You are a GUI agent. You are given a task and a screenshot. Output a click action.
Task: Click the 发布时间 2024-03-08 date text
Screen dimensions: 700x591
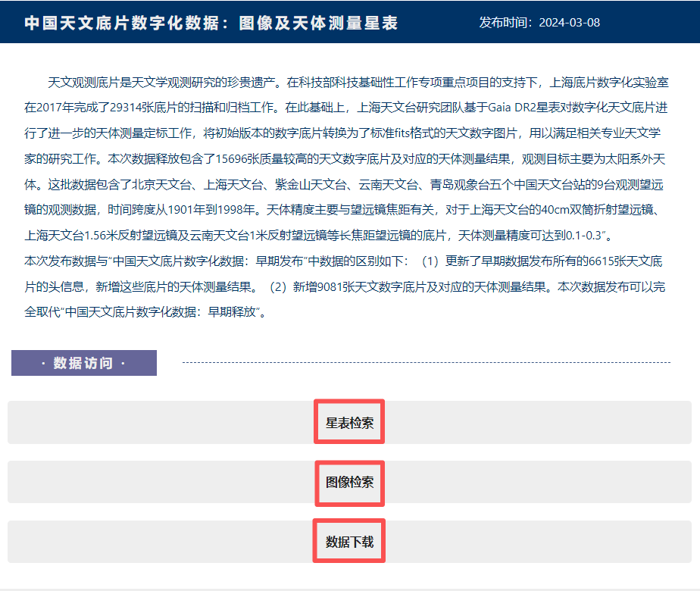tap(539, 23)
